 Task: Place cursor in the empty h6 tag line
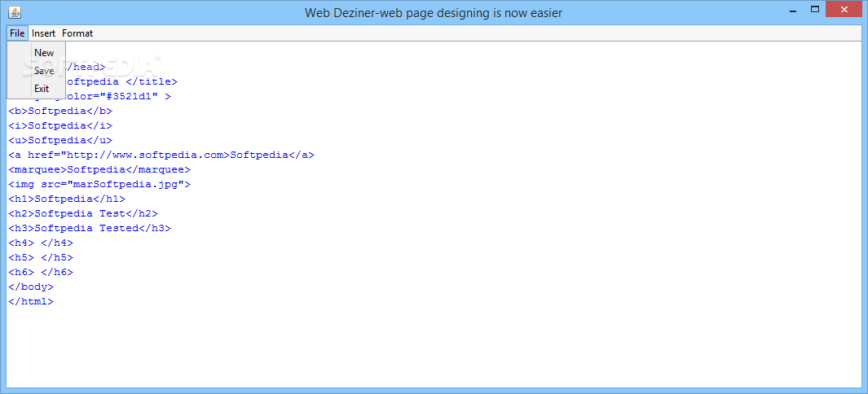point(41,272)
